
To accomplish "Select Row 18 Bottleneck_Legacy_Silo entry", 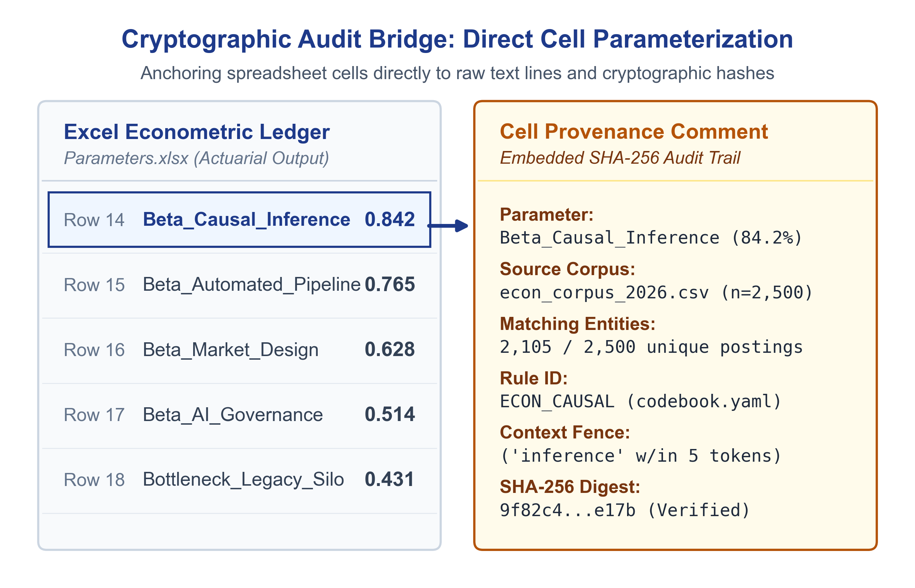I will click(x=239, y=480).
